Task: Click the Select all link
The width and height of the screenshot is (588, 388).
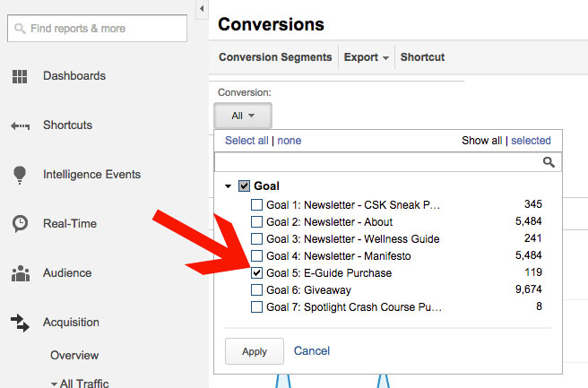Action: [x=246, y=141]
